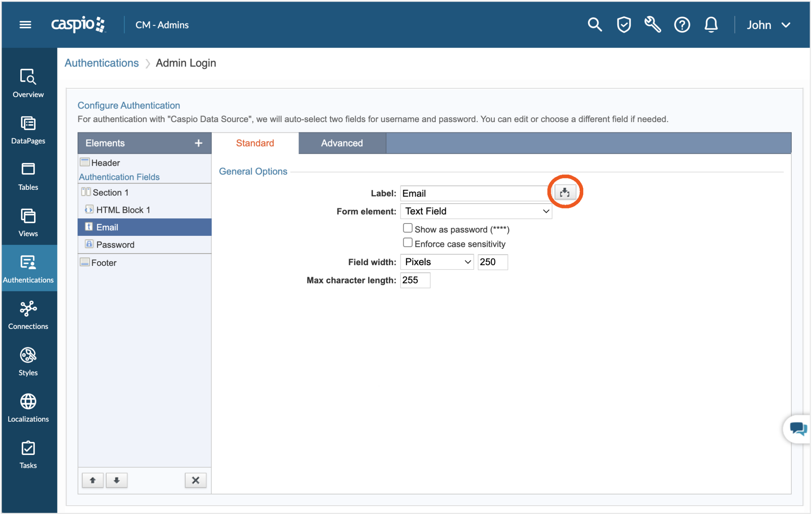Open the wrench tools icon
Viewport: 812px width, 514px height.
pos(653,25)
